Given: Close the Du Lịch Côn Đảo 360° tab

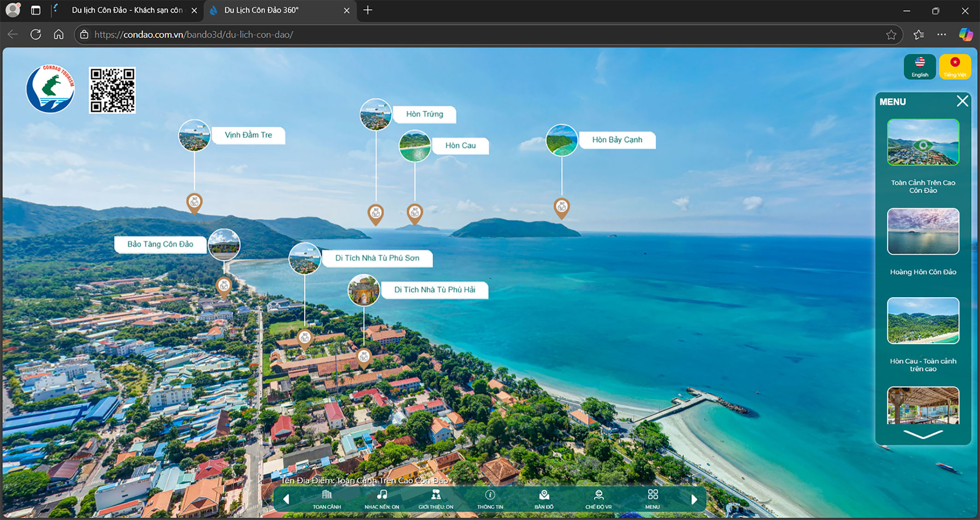Looking at the screenshot, I should 347,10.
